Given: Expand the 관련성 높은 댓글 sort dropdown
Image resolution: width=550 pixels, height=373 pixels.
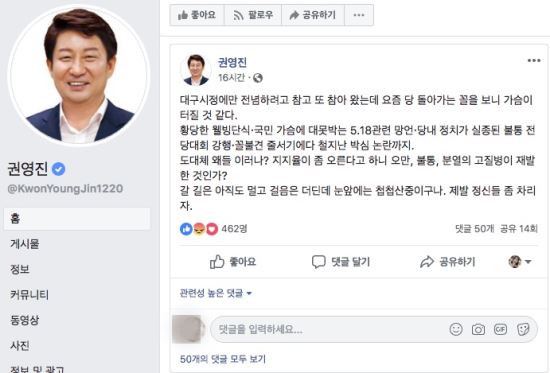Looking at the screenshot, I should (x=216, y=293).
